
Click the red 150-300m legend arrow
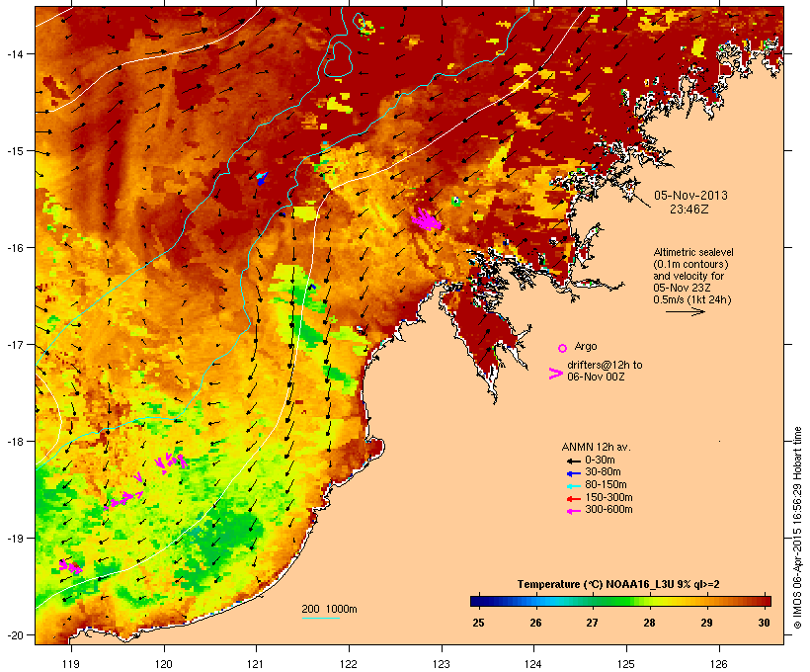pos(573,499)
